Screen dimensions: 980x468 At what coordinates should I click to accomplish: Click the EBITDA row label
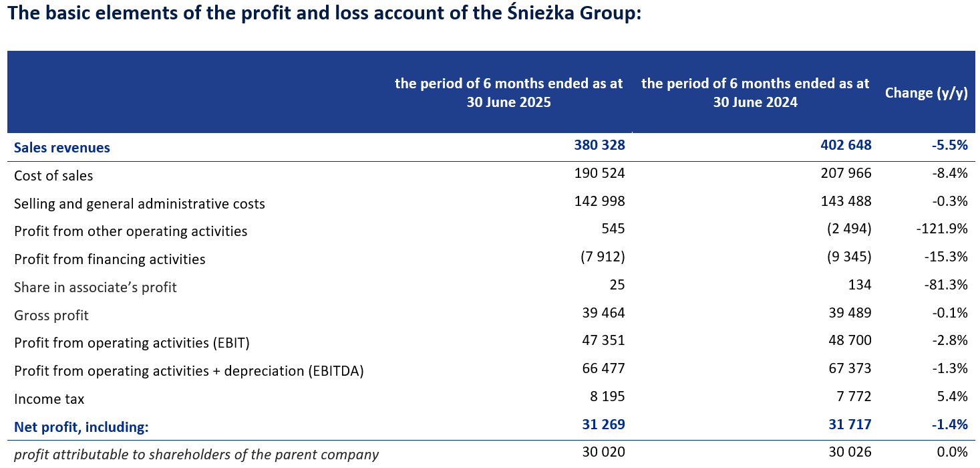(189, 371)
